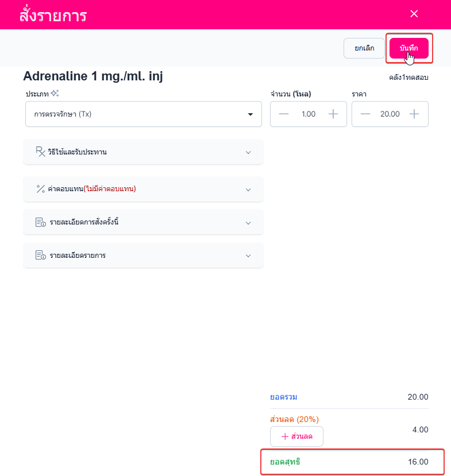Close the สั่งรายการ dialog with X
The image size is (451, 476).
click(x=414, y=14)
